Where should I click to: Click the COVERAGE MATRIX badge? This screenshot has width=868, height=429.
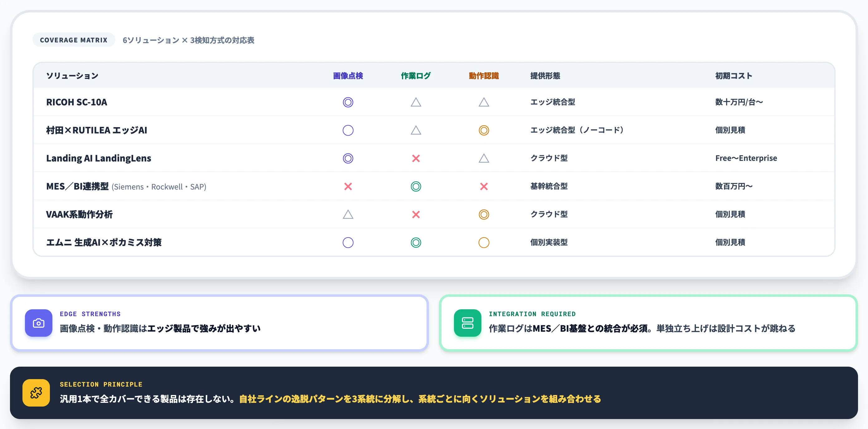pyautogui.click(x=74, y=40)
